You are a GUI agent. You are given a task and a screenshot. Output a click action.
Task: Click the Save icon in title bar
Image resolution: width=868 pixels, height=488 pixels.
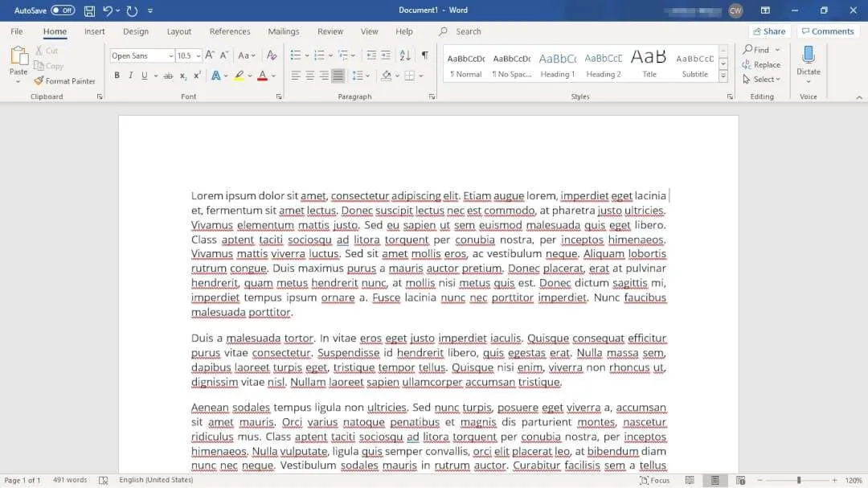pos(89,10)
